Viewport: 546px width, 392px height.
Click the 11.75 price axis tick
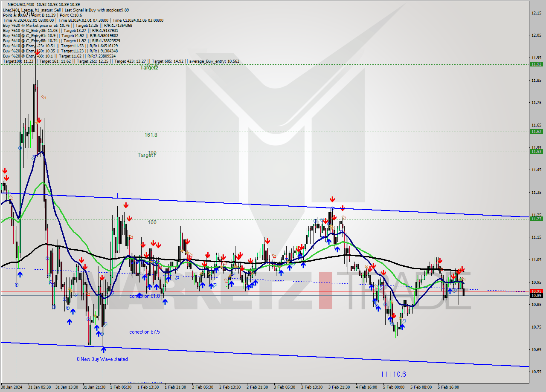[536, 102]
